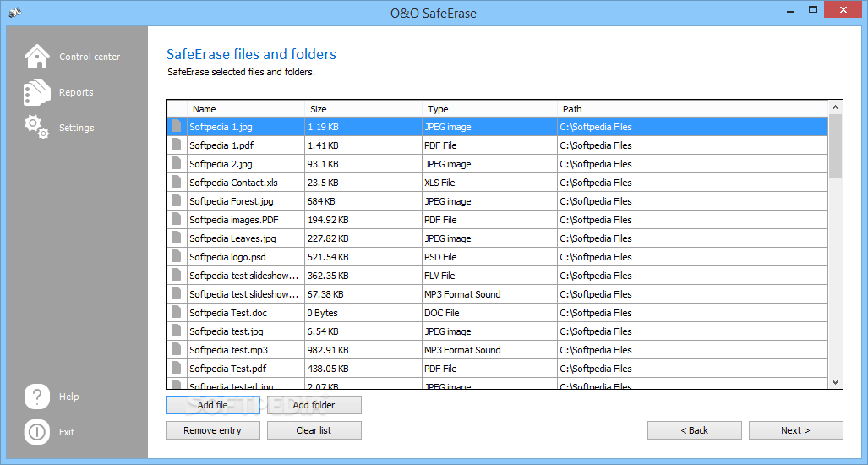Select the Softpedia test.mp3 file name
Screen dimensions: 868x465
[x=229, y=350]
